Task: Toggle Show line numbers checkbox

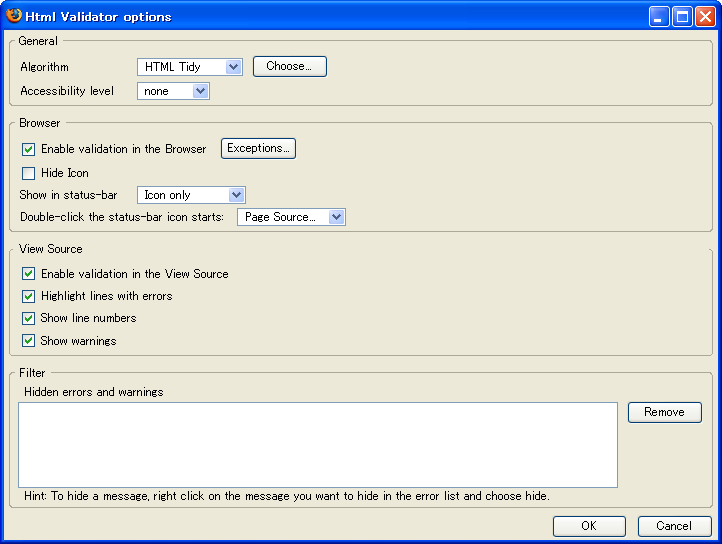Action: [29, 318]
